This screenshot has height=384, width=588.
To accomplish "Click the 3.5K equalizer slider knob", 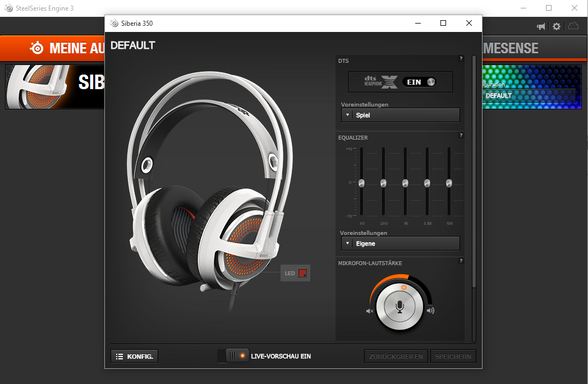I will 427,183.
